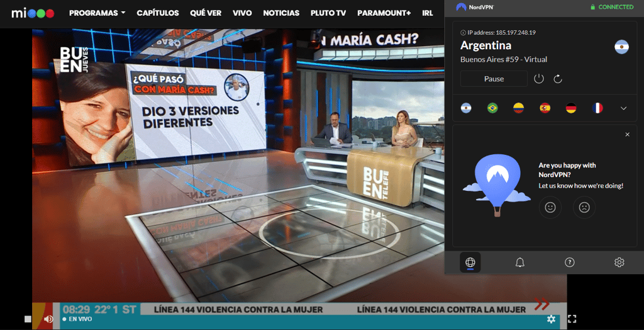
Task: Connect to Argentina from recent flags
Action: tap(466, 108)
